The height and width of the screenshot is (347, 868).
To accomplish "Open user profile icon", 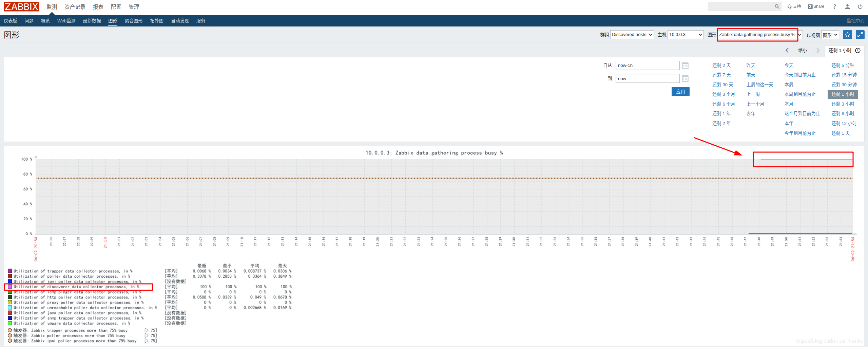I will [x=847, y=6].
